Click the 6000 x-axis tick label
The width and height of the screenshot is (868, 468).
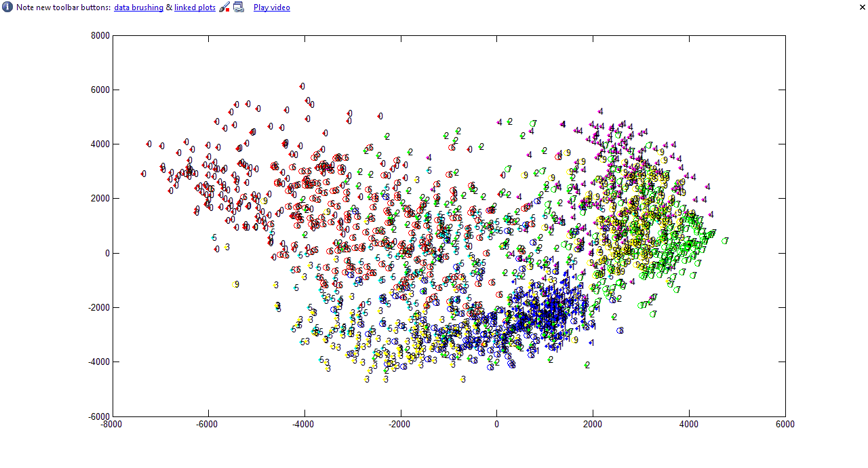785,425
